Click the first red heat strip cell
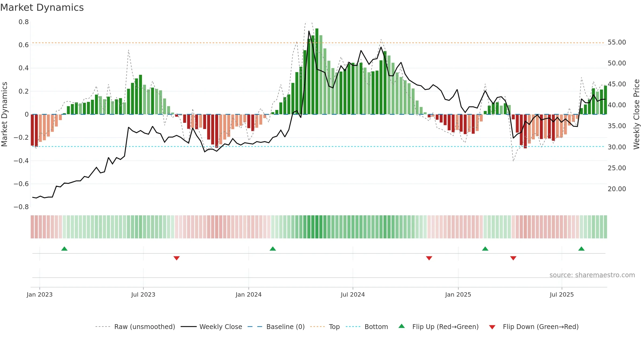 click(32, 227)
